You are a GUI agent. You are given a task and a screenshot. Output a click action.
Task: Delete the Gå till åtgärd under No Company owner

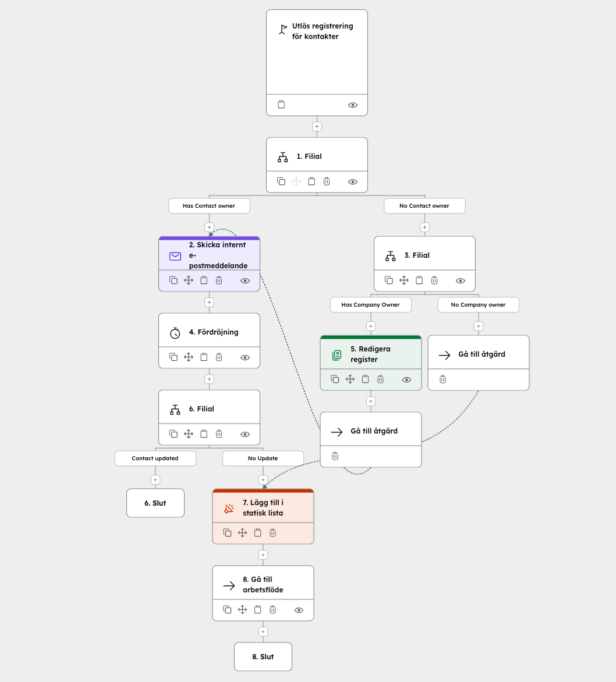pyautogui.click(x=442, y=379)
